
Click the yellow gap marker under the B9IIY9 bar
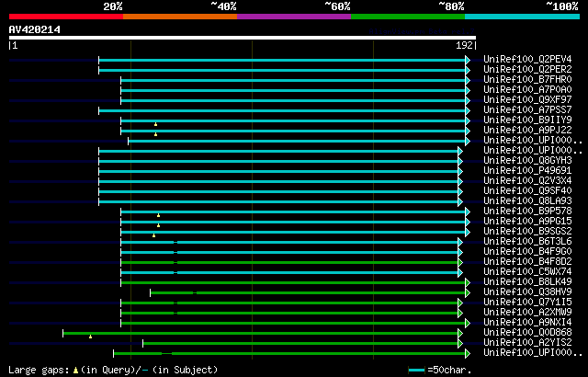[155, 124]
